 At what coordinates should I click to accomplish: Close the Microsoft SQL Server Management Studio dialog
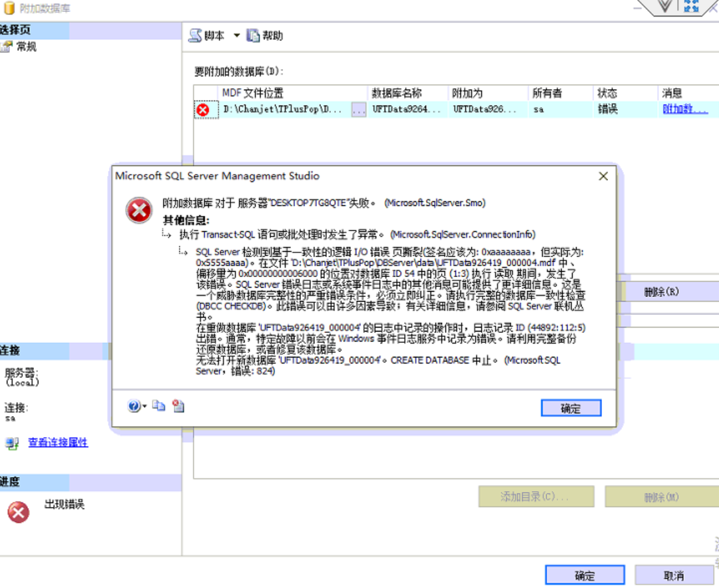pyautogui.click(x=603, y=176)
